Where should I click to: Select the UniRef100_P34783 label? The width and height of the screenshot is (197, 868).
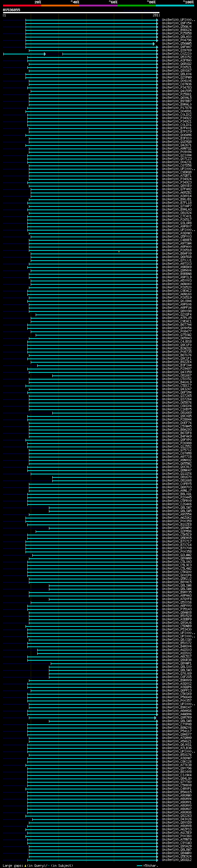177,88
